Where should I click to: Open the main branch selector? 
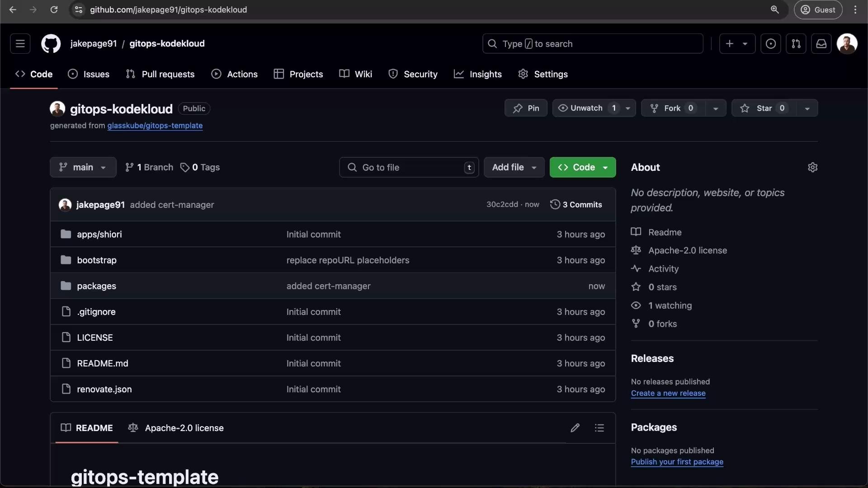pyautogui.click(x=83, y=167)
